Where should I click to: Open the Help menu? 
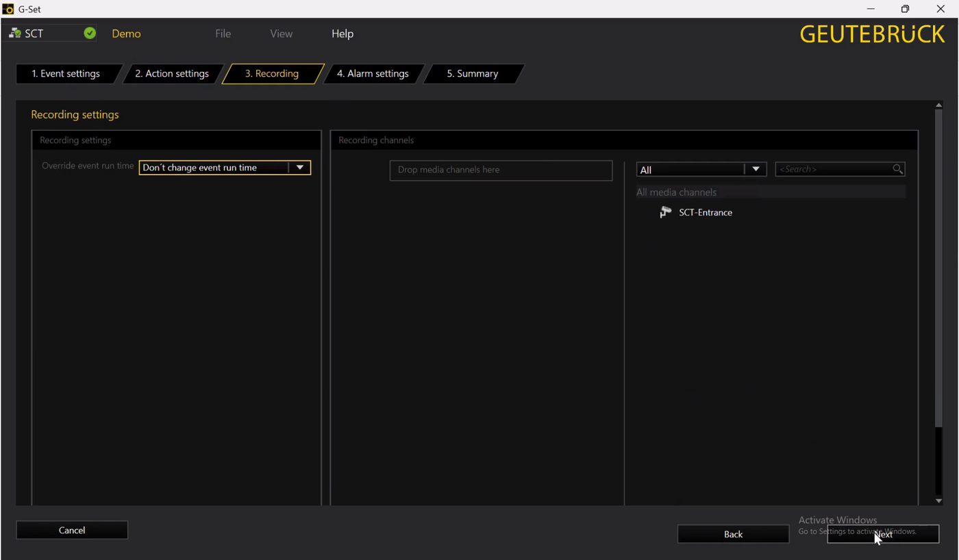tap(342, 34)
